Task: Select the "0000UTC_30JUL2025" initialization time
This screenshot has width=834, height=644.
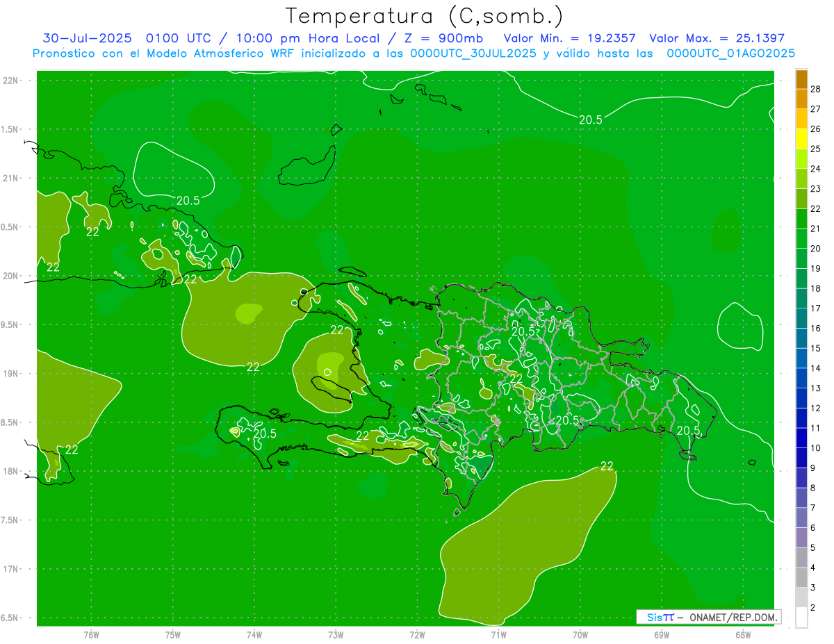Action: tap(473, 53)
